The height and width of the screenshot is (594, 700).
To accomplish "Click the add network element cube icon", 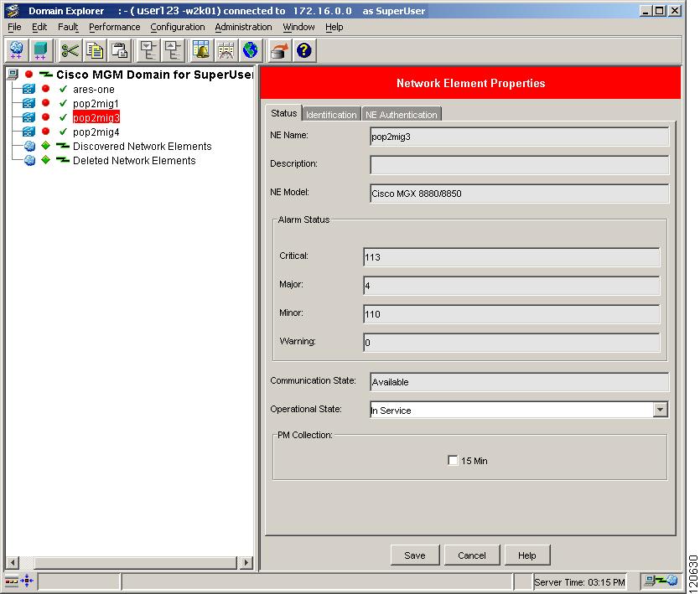I will [x=40, y=50].
